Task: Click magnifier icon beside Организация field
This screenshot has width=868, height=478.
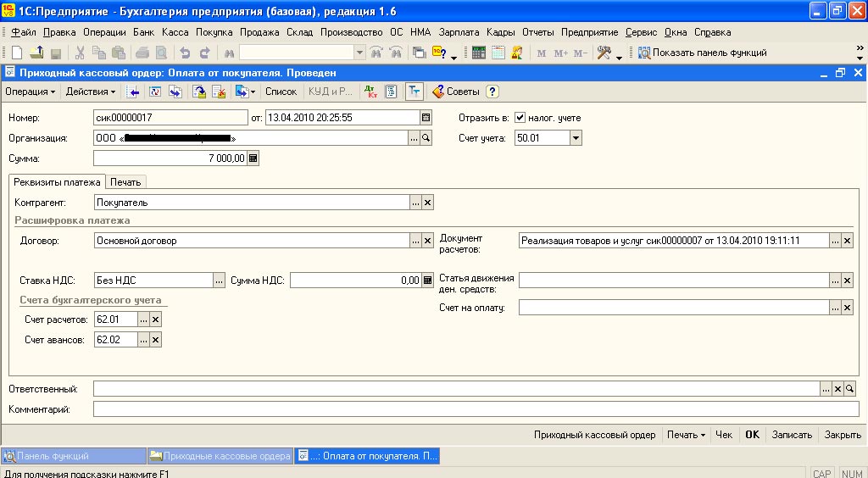Action: [x=426, y=138]
